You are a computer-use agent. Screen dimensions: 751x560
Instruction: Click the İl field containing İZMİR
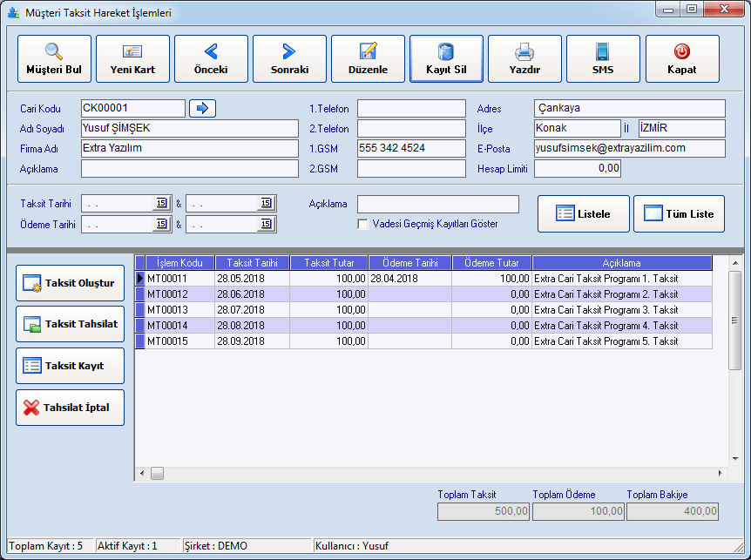coord(682,128)
